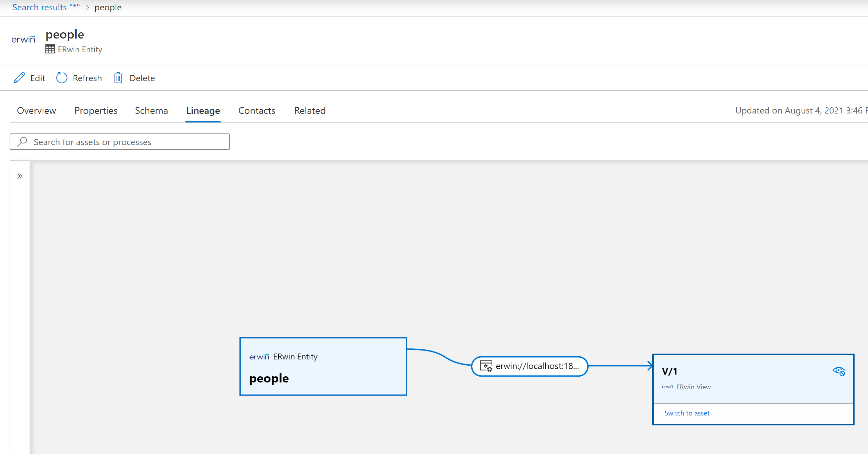Switch to the Schema tab
The height and width of the screenshot is (454, 868).
tap(151, 110)
